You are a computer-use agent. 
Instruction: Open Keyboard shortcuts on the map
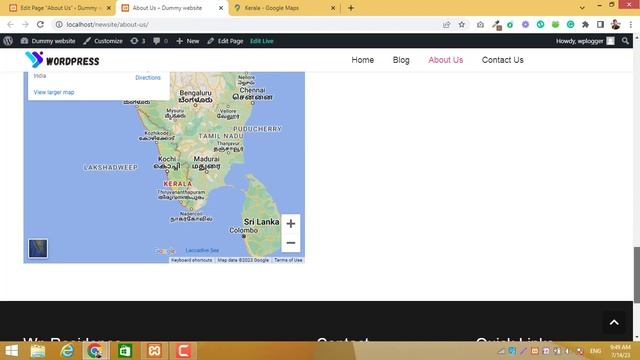click(x=191, y=260)
